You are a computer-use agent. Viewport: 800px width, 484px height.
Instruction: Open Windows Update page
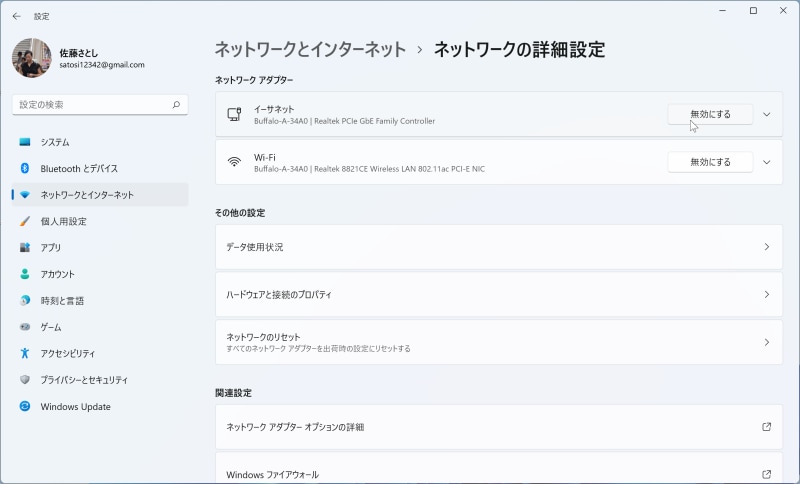coord(75,407)
